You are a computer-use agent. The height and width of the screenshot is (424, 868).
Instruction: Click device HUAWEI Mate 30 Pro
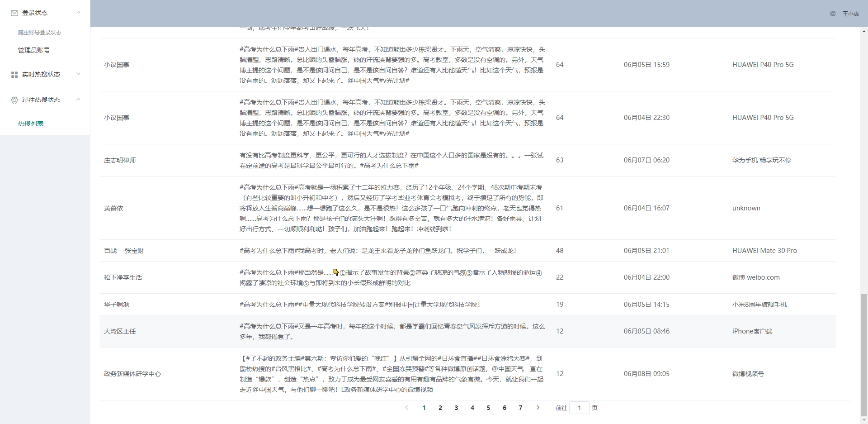[764, 251]
